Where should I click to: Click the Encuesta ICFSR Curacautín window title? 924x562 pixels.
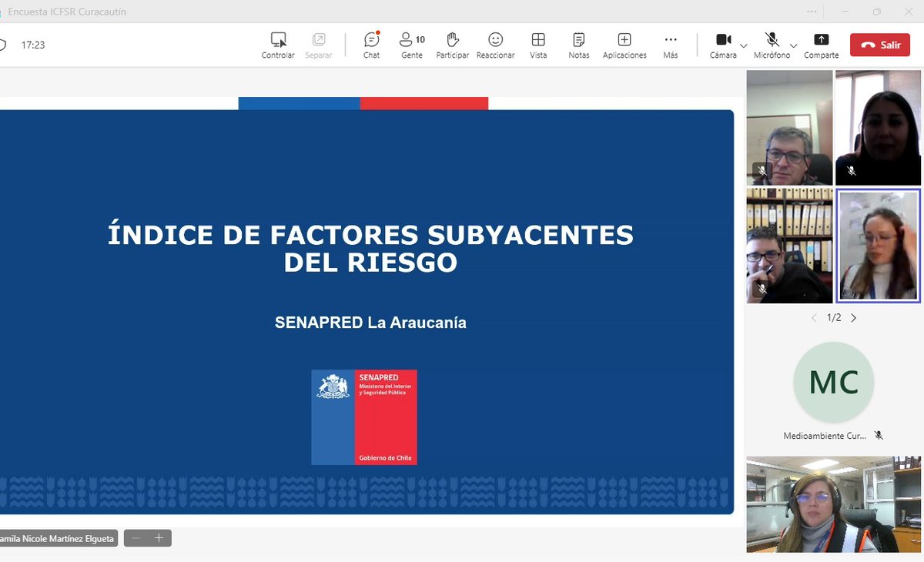point(67,12)
